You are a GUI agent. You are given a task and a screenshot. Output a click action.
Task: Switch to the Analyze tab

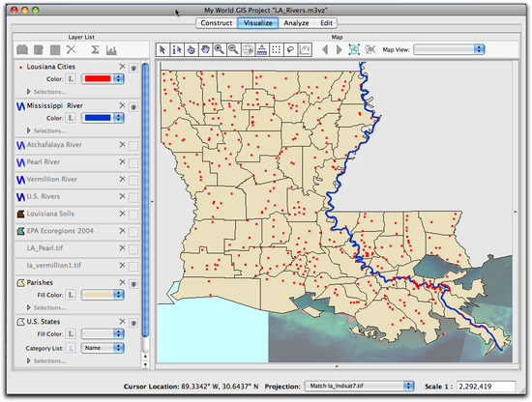pos(296,23)
